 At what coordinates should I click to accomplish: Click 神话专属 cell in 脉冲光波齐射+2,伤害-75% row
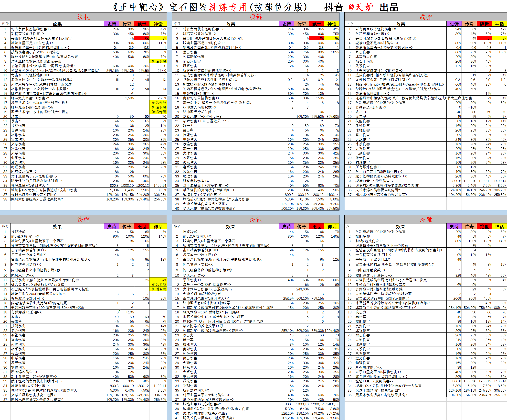[158, 107]
